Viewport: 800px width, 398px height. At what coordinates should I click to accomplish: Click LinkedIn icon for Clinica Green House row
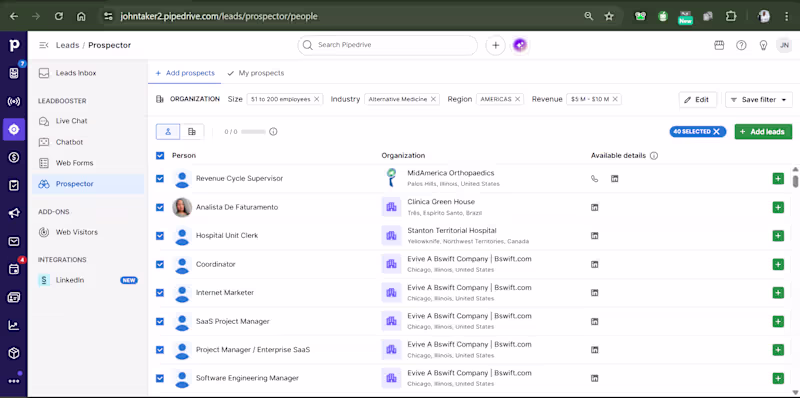coord(594,207)
